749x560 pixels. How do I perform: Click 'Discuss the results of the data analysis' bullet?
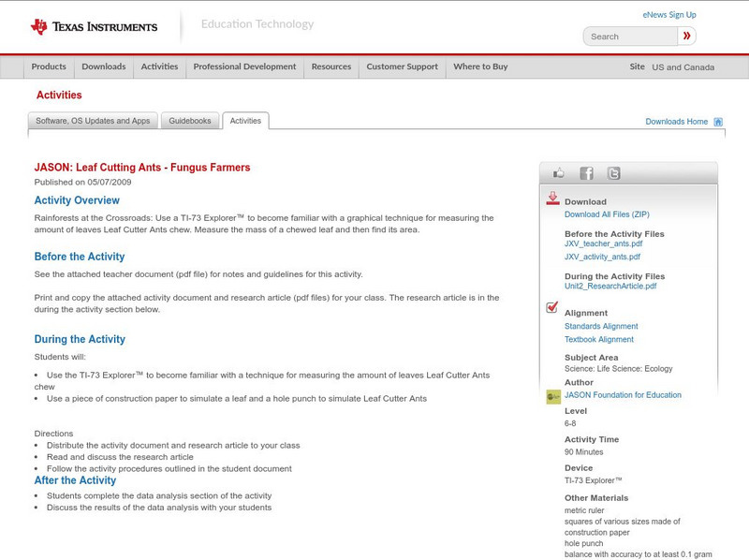pyautogui.click(x=159, y=508)
